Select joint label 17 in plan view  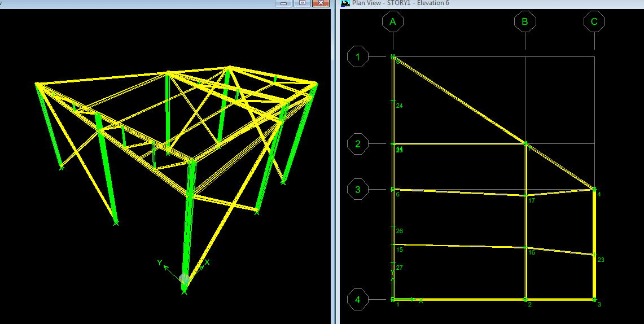(x=532, y=200)
